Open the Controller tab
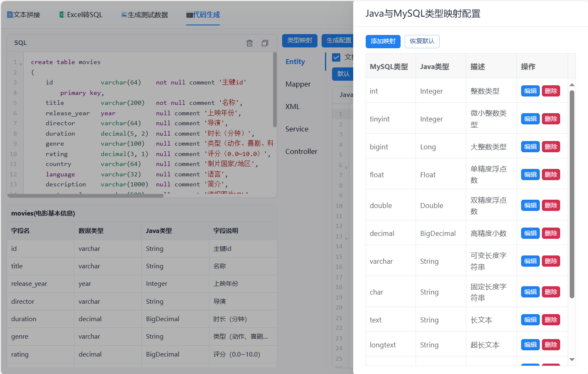 point(301,151)
